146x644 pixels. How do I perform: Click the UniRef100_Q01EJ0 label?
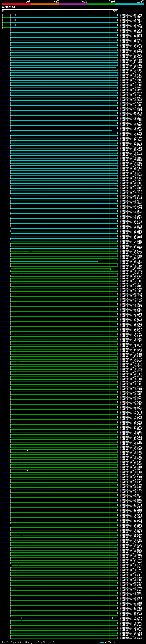coord(131,246)
